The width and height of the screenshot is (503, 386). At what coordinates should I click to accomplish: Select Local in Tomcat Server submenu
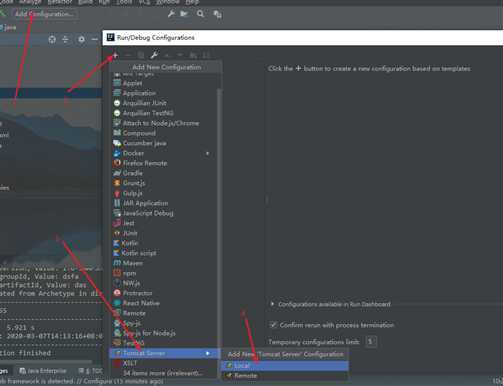tap(285, 366)
